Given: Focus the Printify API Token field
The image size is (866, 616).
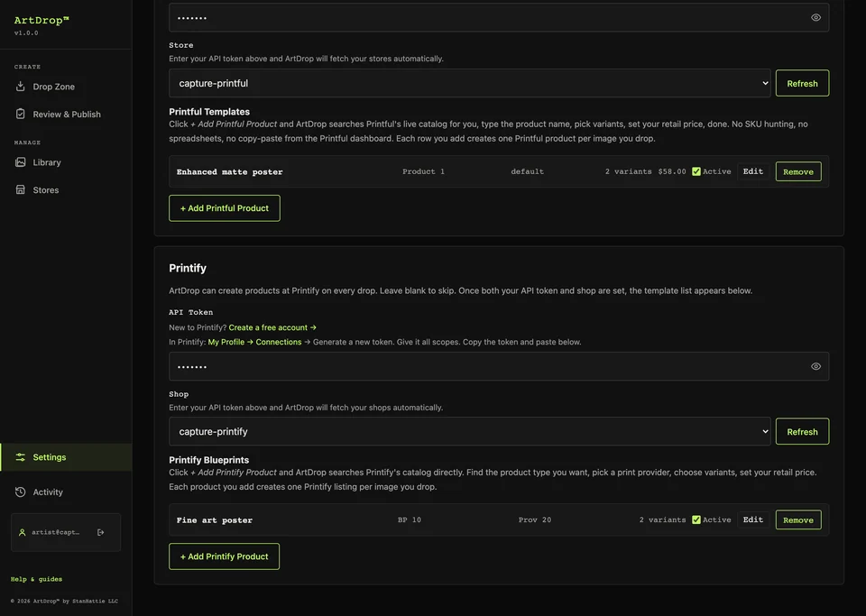Looking at the screenshot, I should (499, 366).
